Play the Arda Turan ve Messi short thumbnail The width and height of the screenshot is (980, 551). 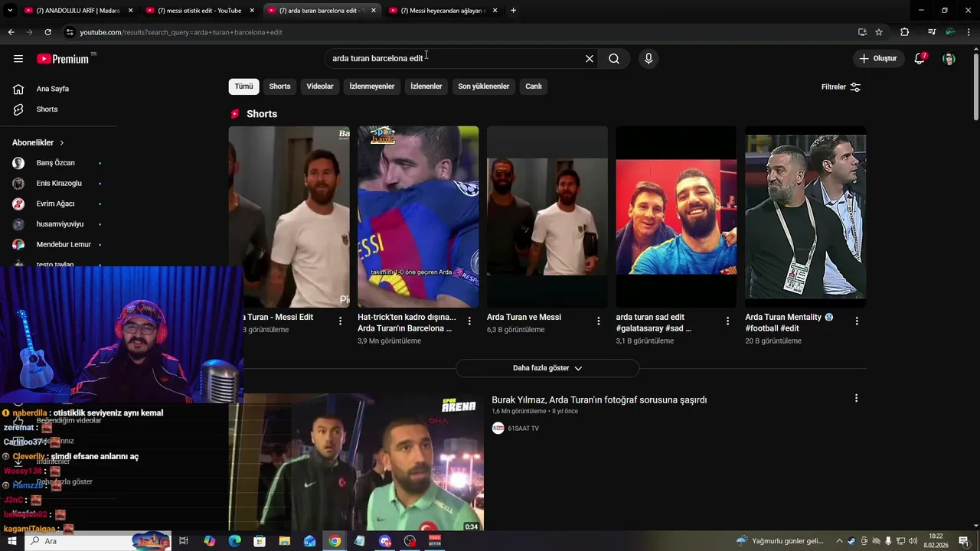(x=547, y=217)
